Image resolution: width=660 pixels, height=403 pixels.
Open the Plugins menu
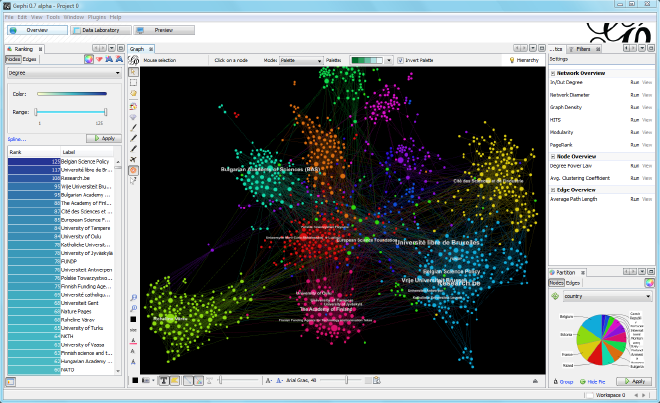pos(97,17)
